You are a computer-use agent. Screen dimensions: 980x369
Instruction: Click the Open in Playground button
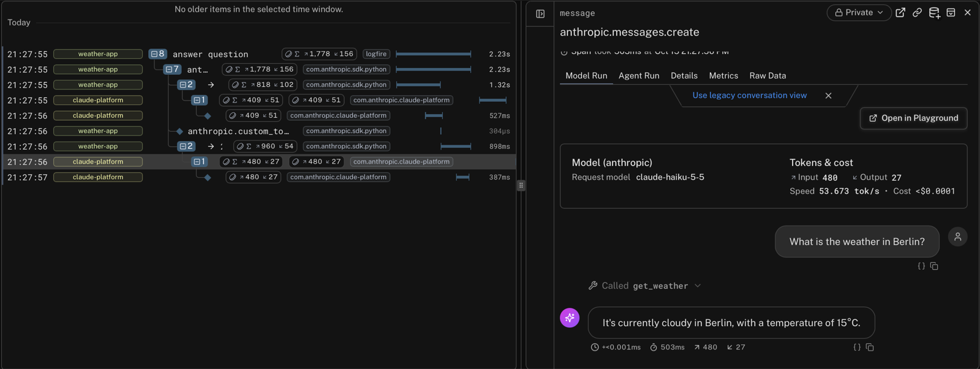[x=913, y=118]
